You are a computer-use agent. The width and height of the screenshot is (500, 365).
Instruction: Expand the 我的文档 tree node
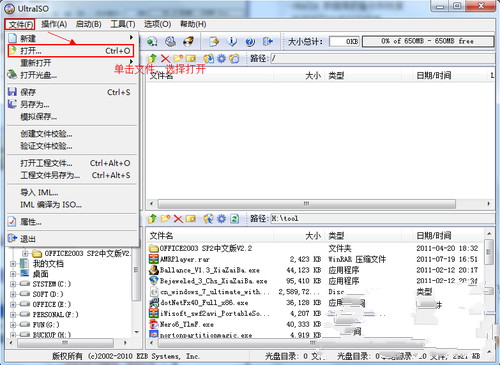[13, 264]
